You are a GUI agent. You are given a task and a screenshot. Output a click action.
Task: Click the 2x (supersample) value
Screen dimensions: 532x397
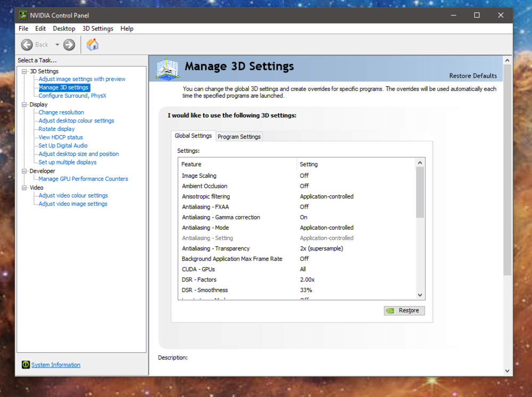click(321, 249)
